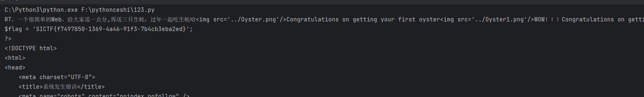Click the <!DOCTYPE html> line

(31, 48)
